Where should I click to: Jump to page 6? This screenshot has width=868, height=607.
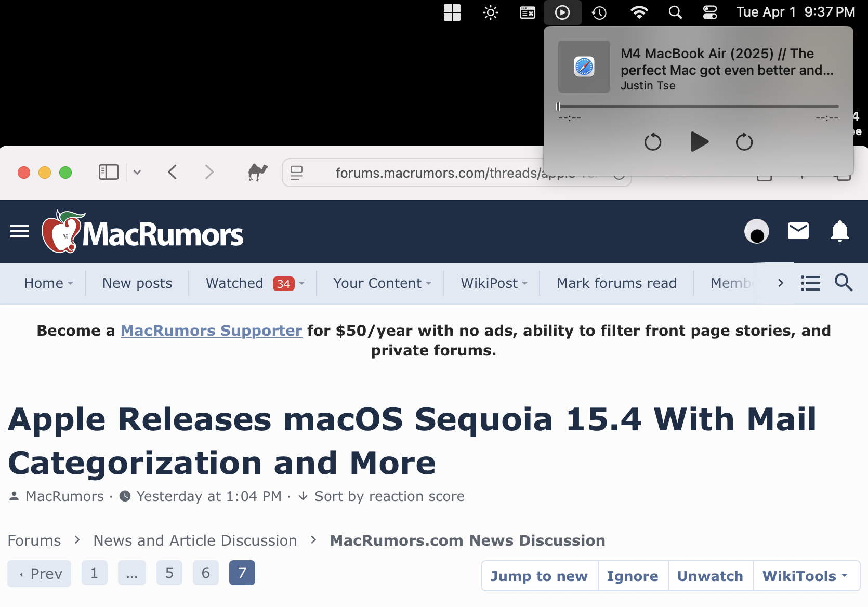[206, 573]
